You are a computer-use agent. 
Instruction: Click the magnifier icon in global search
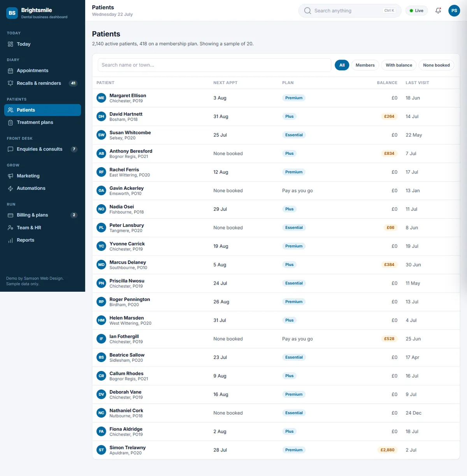pos(307,11)
